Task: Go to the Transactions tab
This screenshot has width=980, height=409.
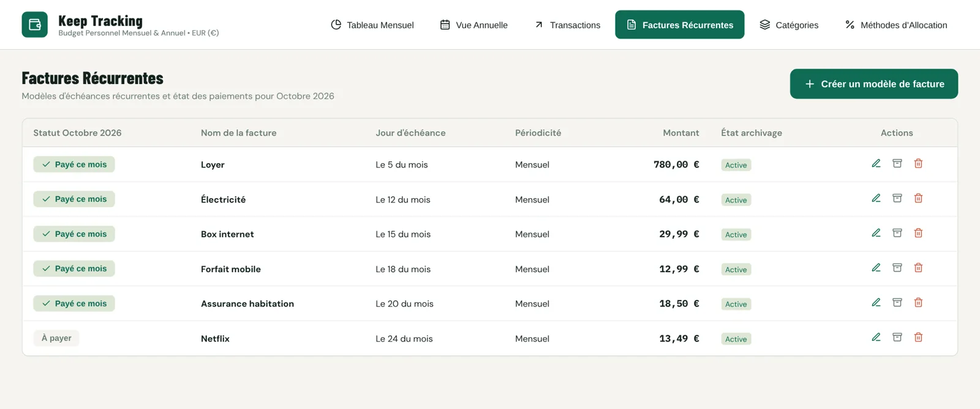Action: point(567,25)
